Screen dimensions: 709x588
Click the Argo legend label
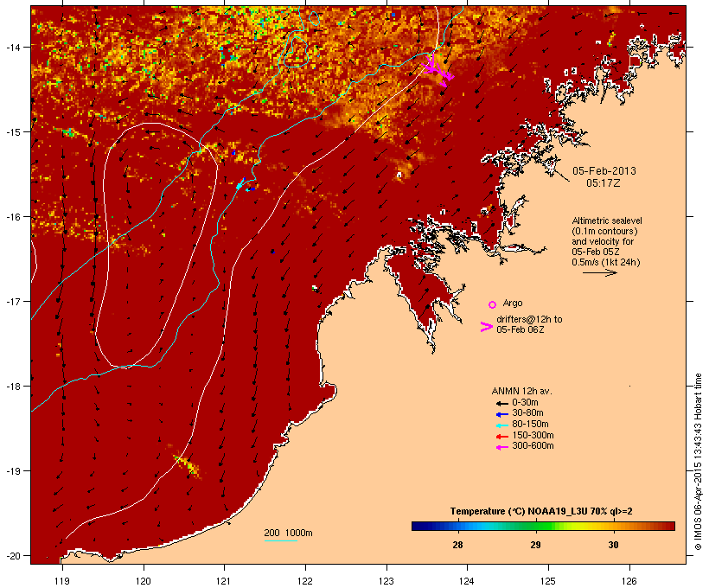tap(513, 303)
